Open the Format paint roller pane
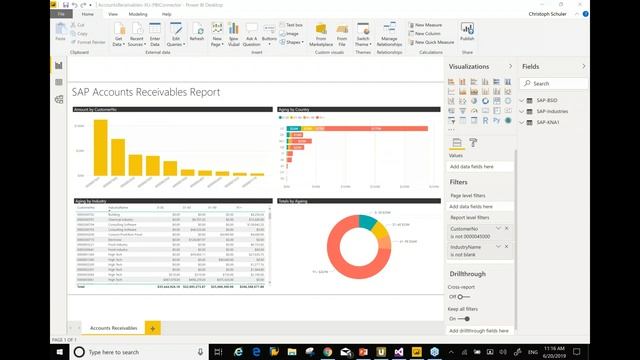 (473, 142)
